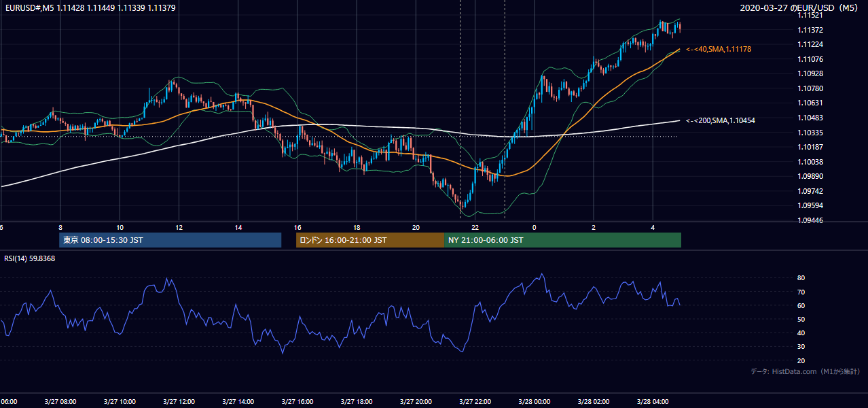Click RSI axis level 60
The height and width of the screenshot is (408, 868).
pyautogui.click(x=801, y=305)
